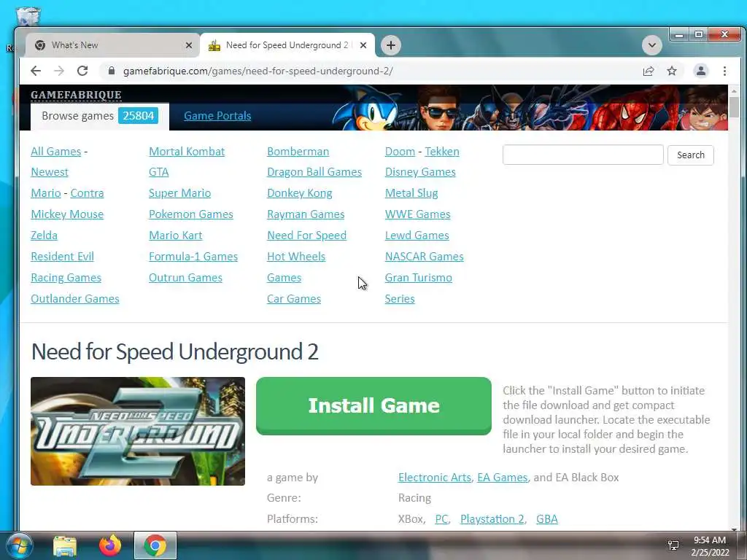Viewport: 747px width, 560px height.
Task: Open the Electronic Arts developer link
Action: (x=435, y=477)
